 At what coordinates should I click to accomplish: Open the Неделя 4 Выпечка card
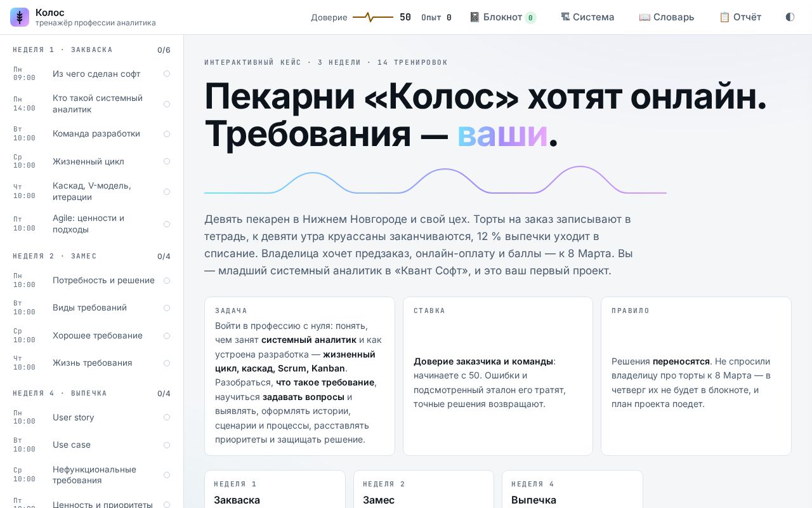[x=572, y=490]
